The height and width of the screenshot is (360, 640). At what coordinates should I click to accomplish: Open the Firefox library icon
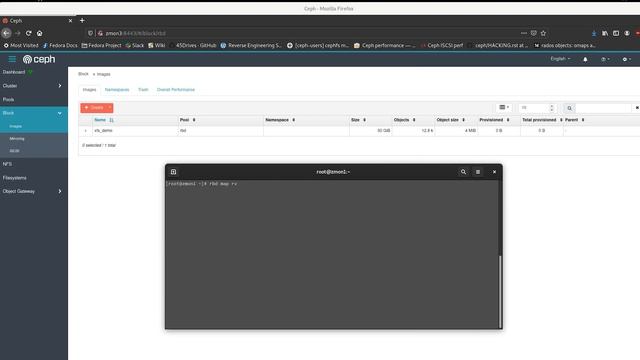[x=605, y=33]
